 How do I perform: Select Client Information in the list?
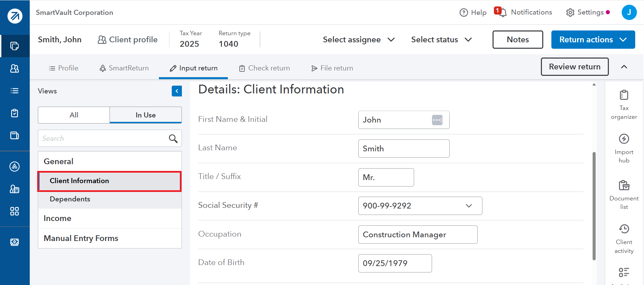110,181
